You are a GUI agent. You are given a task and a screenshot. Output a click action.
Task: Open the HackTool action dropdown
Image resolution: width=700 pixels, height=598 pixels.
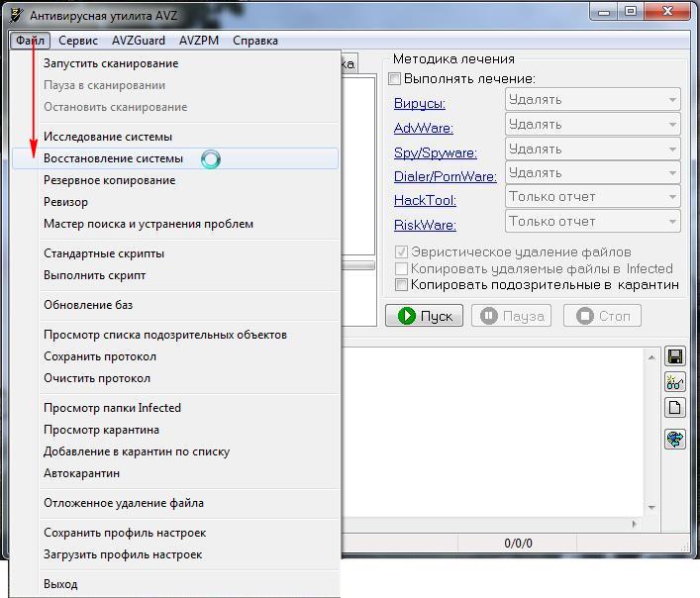592,197
